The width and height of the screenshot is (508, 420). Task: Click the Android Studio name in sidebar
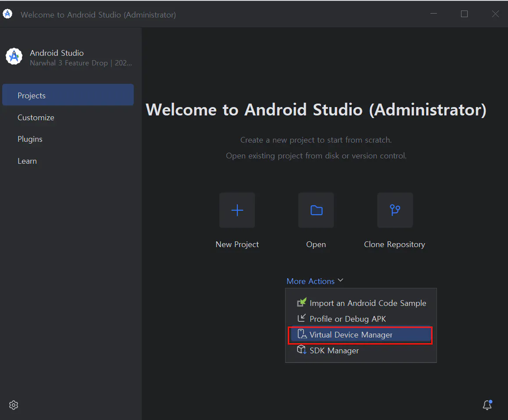click(x=57, y=53)
